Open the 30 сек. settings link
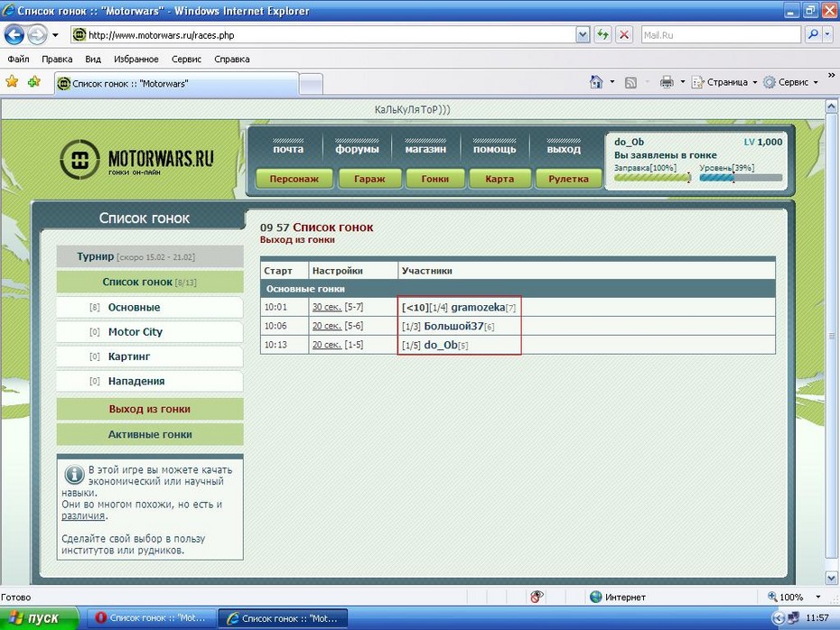The image size is (840, 630). click(327, 307)
